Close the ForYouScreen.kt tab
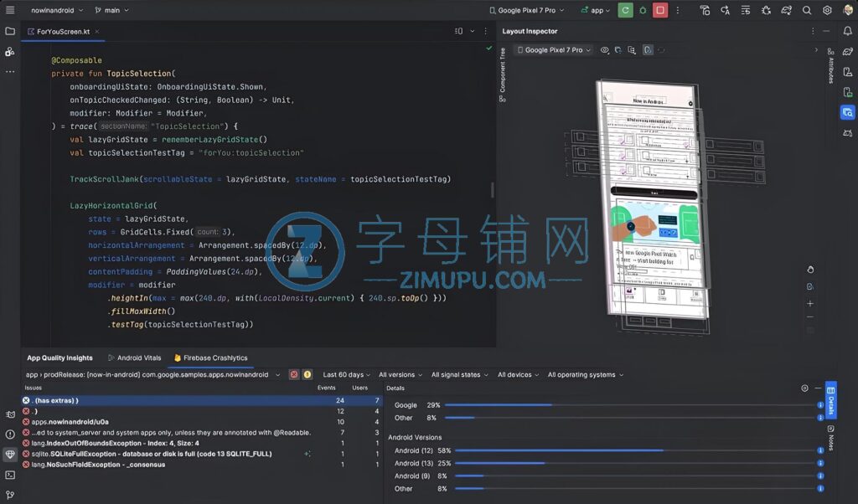The height and width of the screenshot is (504, 858). (97, 31)
